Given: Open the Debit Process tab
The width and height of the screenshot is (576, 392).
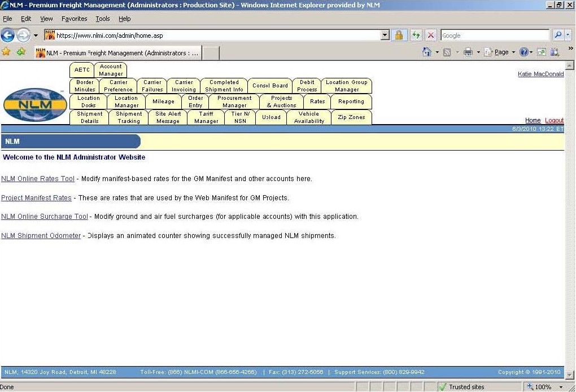Looking at the screenshot, I should [307, 86].
